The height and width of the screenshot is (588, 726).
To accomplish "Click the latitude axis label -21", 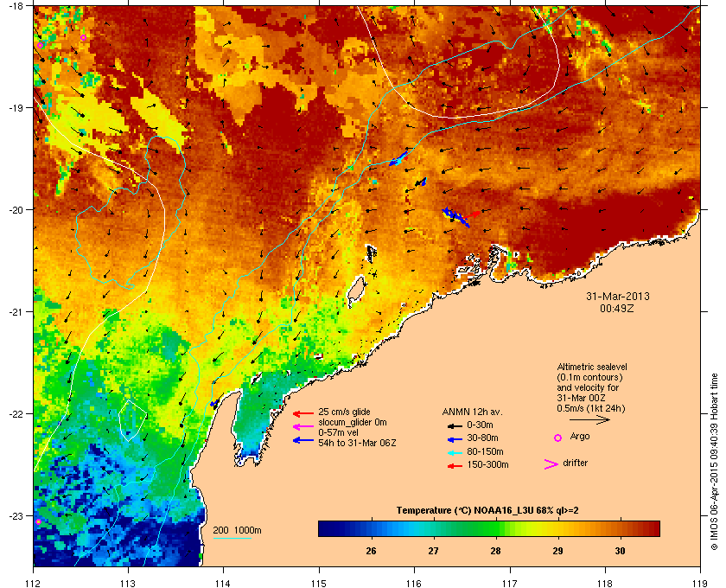I will [x=17, y=312].
